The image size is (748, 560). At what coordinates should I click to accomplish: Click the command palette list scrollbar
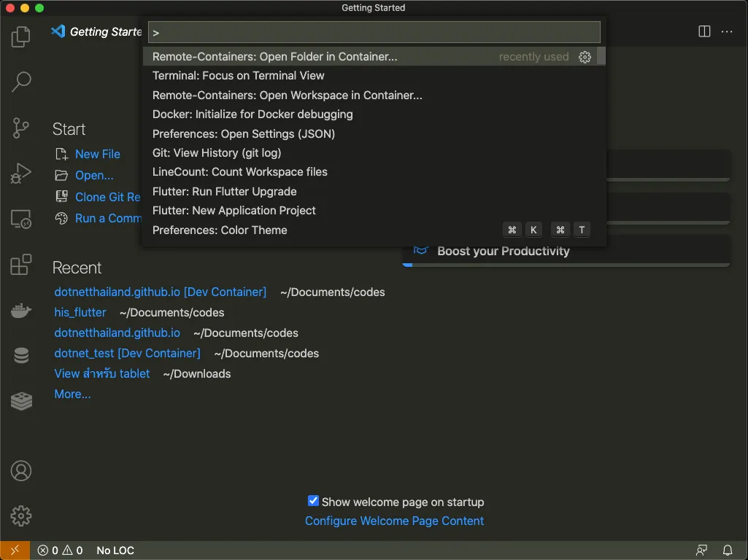pos(601,56)
